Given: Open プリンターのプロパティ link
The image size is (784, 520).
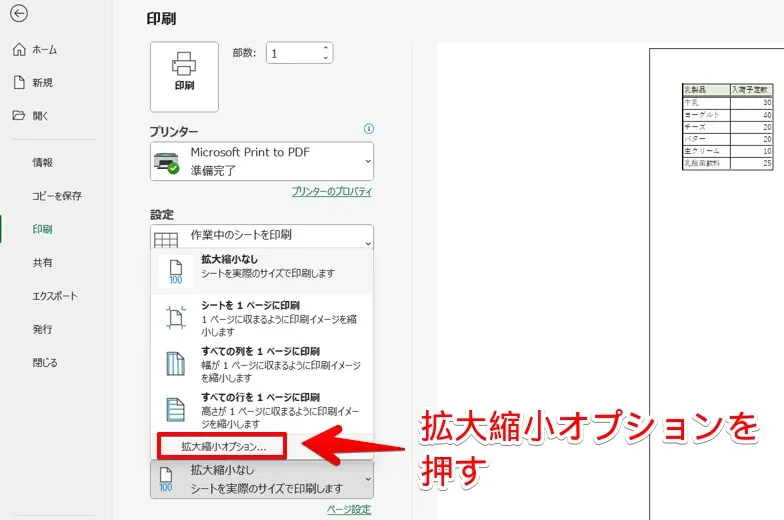Looking at the screenshot, I should tap(332, 192).
